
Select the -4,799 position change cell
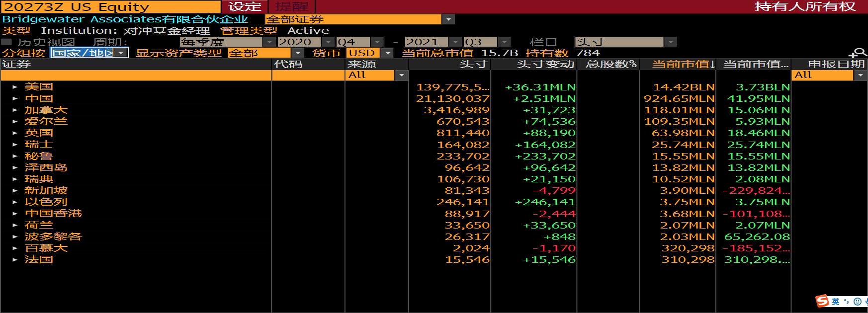tap(554, 190)
